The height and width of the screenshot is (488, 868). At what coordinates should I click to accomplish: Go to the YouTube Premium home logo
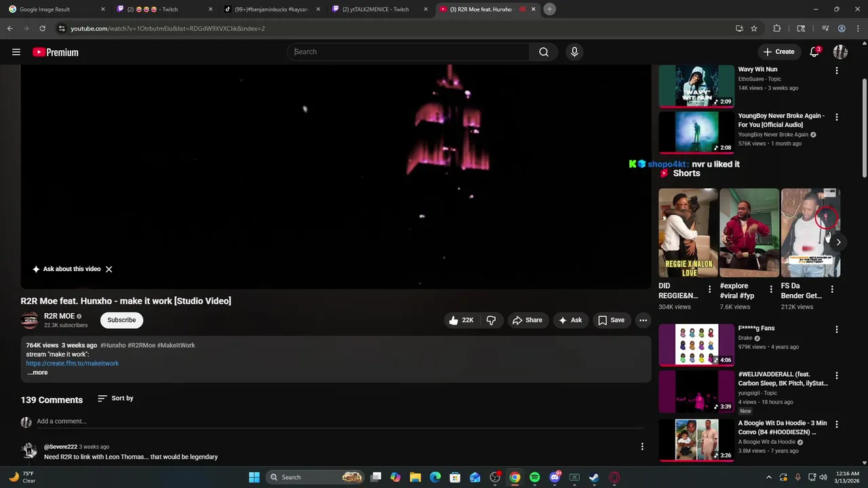pyautogui.click(x=56, y=52)
